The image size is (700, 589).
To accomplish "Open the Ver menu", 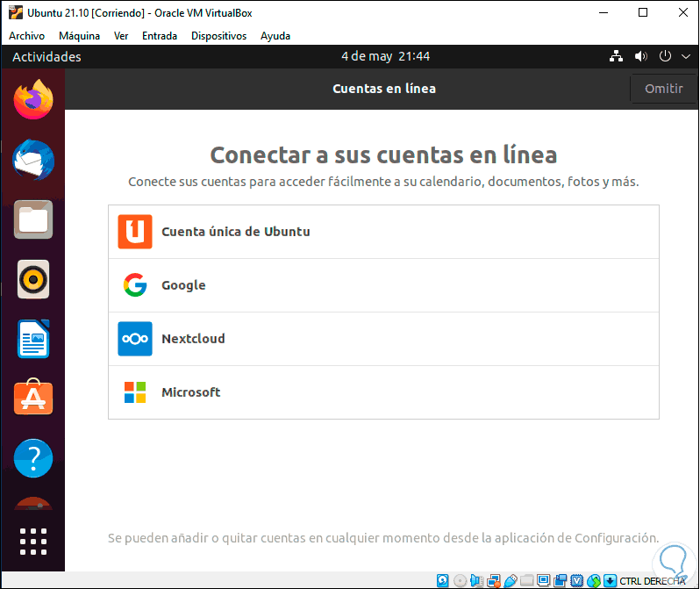I will (121, 36).
